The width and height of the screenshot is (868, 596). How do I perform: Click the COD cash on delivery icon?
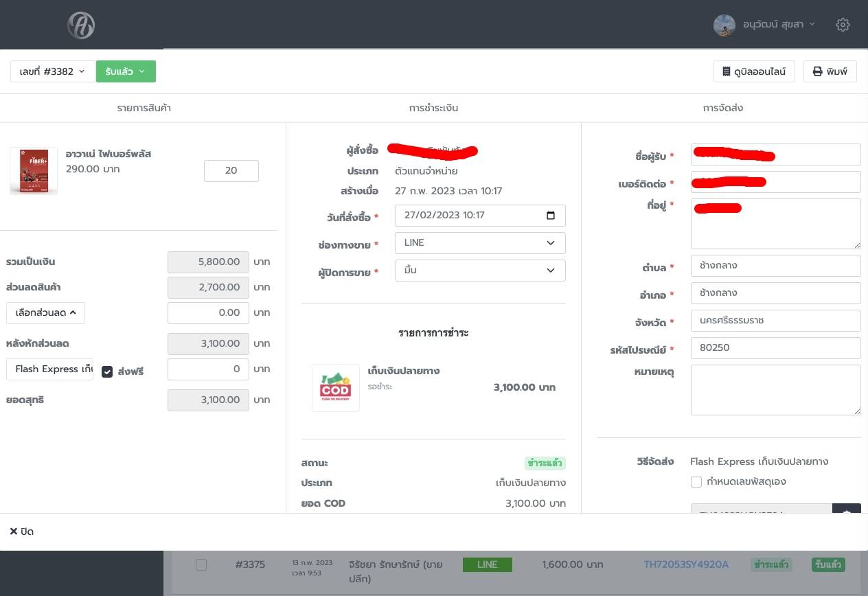(335, 388)
